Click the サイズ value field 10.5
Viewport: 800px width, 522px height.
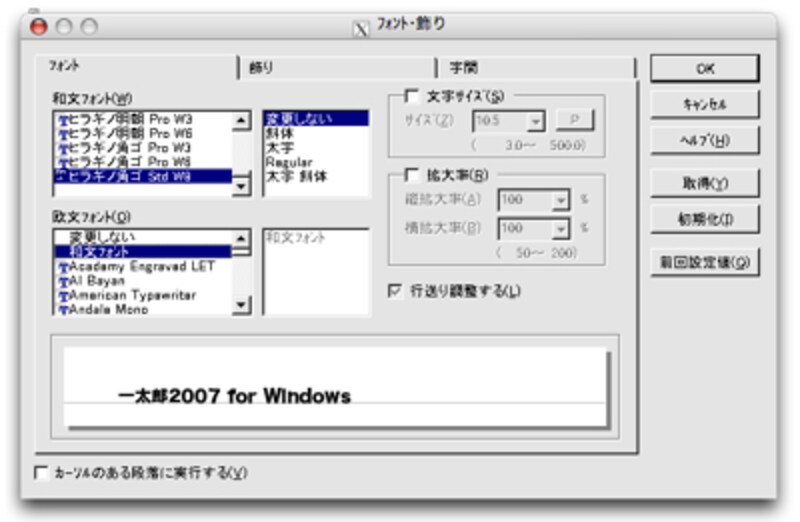(x=500, y=121)
